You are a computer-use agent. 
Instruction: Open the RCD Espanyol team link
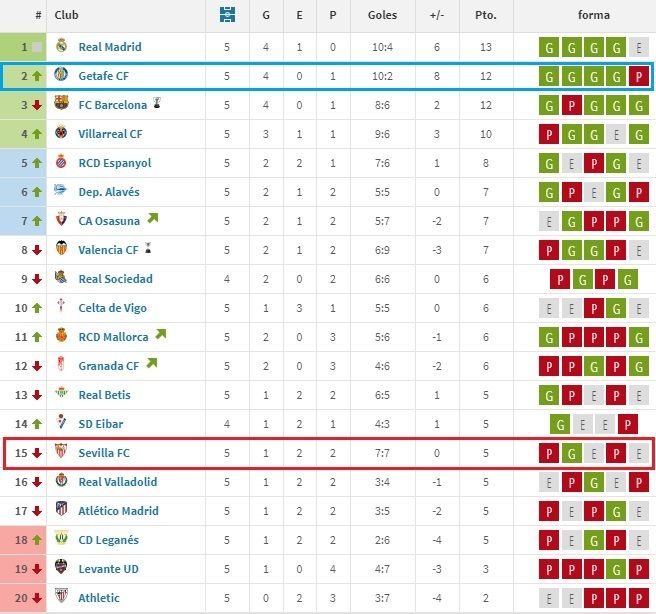pyautogui.click(x=114, y=163)
